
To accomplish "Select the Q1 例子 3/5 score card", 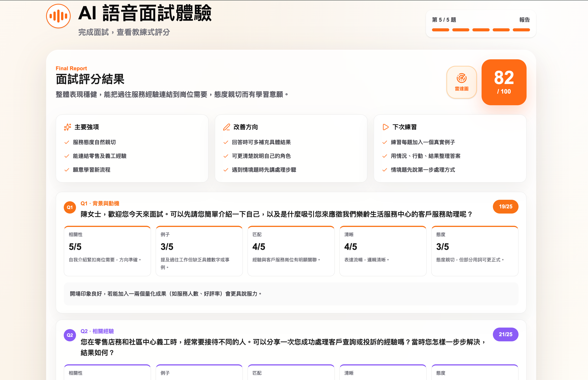I will pyautogui.click(x=199, y=251).
